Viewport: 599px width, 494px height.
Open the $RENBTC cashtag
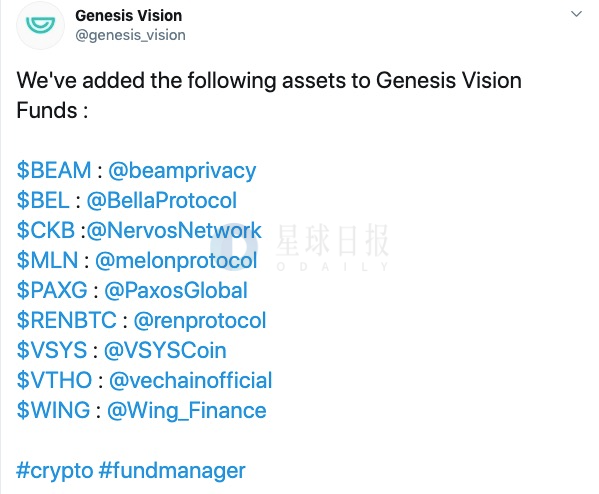click(x=66, y=320)
